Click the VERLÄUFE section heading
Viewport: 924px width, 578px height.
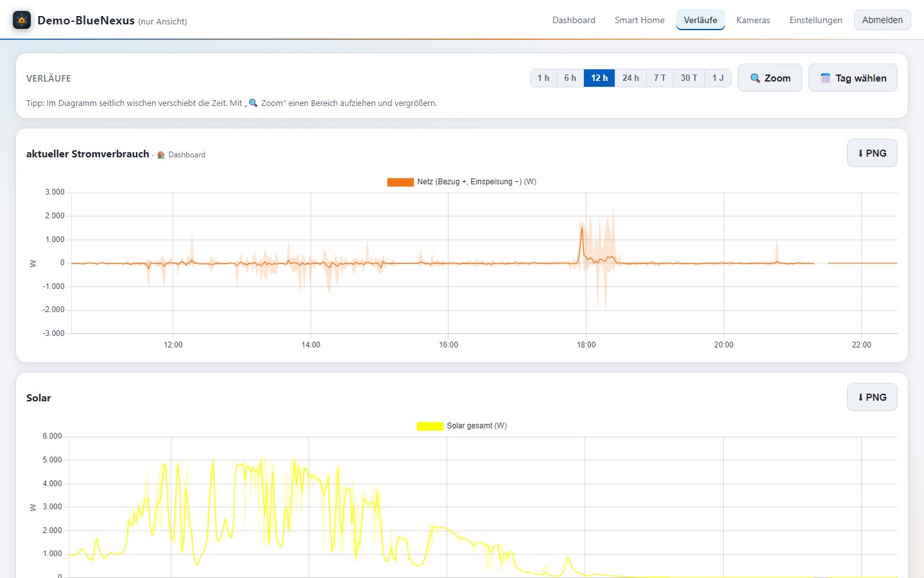click(49, 78)
